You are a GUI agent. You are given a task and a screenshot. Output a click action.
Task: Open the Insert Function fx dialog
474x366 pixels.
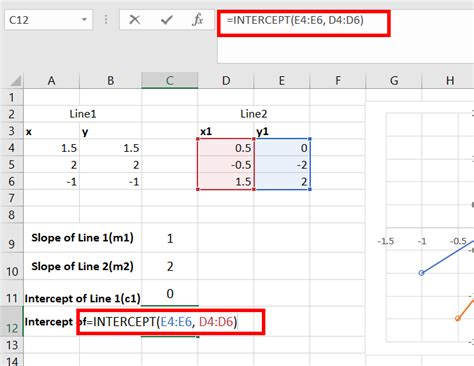[x=197, y=20]
